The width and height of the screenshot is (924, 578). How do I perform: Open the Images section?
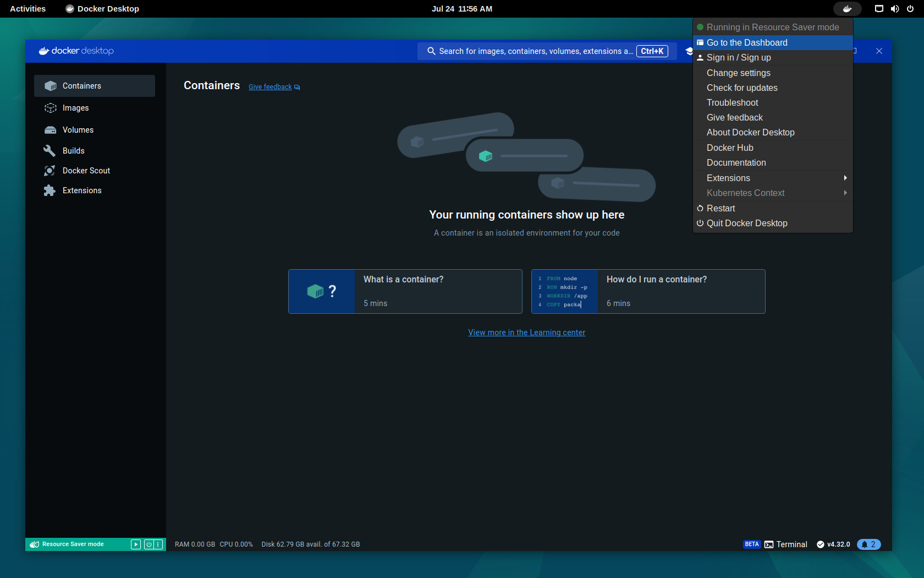click(95, 108)
